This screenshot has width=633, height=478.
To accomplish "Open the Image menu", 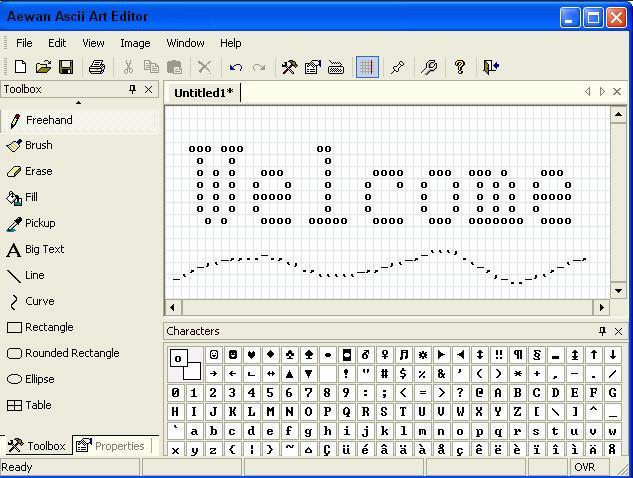I will point(135,43).
